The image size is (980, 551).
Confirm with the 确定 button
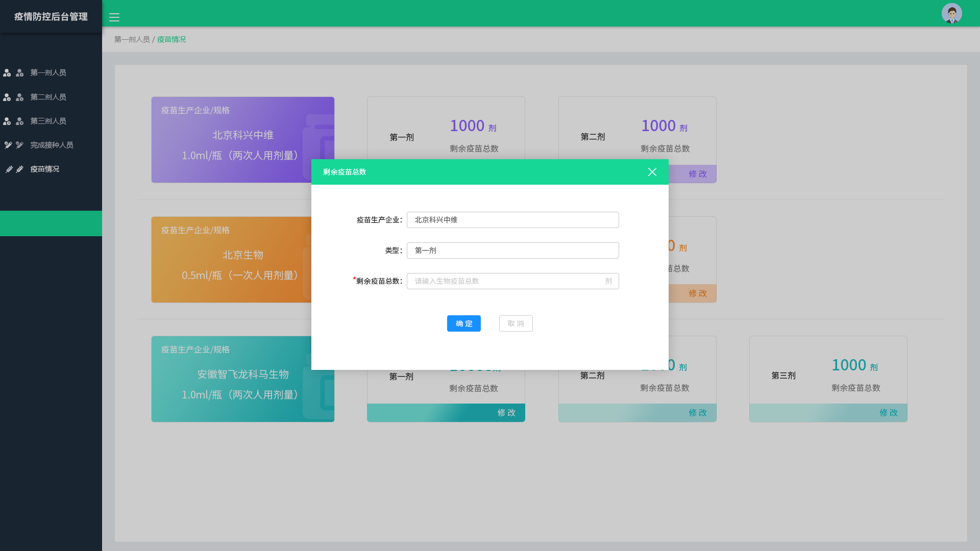[x=463, y=323]
